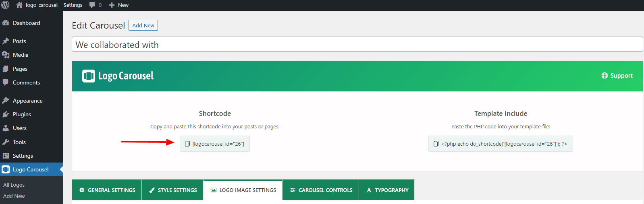Click 'Copy and paste this shortcode' text
This screenshot has height=204, width=644.
[x=215, y=126]
